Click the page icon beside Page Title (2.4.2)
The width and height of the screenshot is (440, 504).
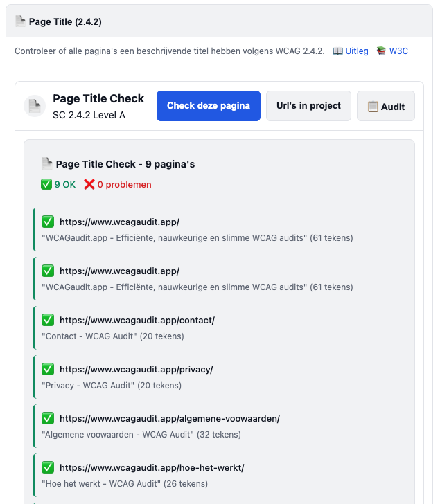[x=20, y=21]
